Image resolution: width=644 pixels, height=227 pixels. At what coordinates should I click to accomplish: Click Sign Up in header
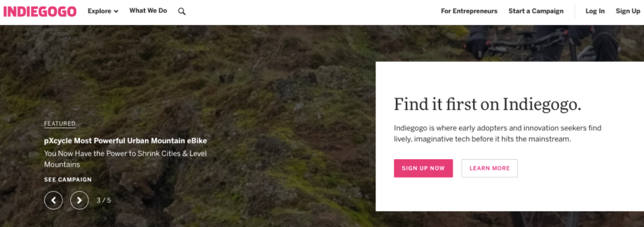coord(628,11)
